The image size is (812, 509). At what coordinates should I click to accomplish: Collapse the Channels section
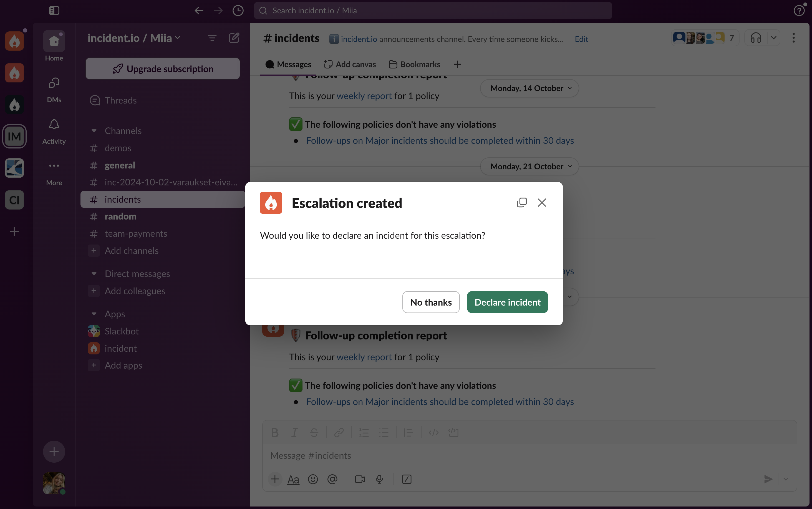(x=94, y=131)
